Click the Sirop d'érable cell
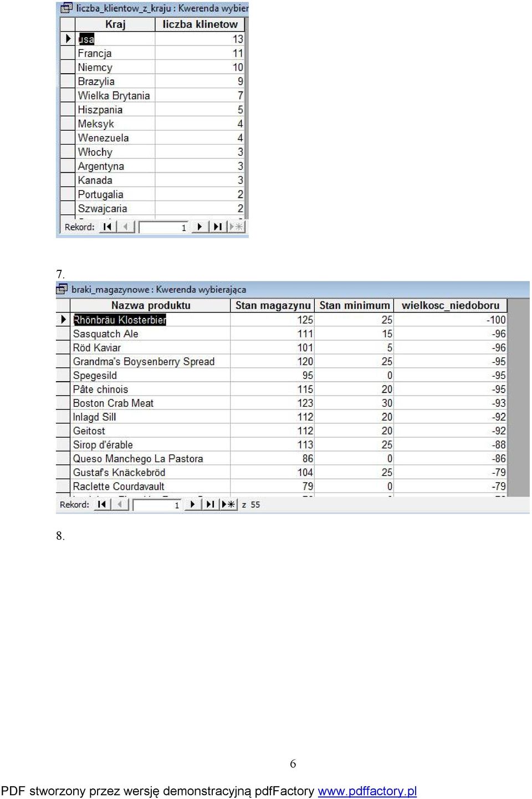532x799 pixels. 150,444
